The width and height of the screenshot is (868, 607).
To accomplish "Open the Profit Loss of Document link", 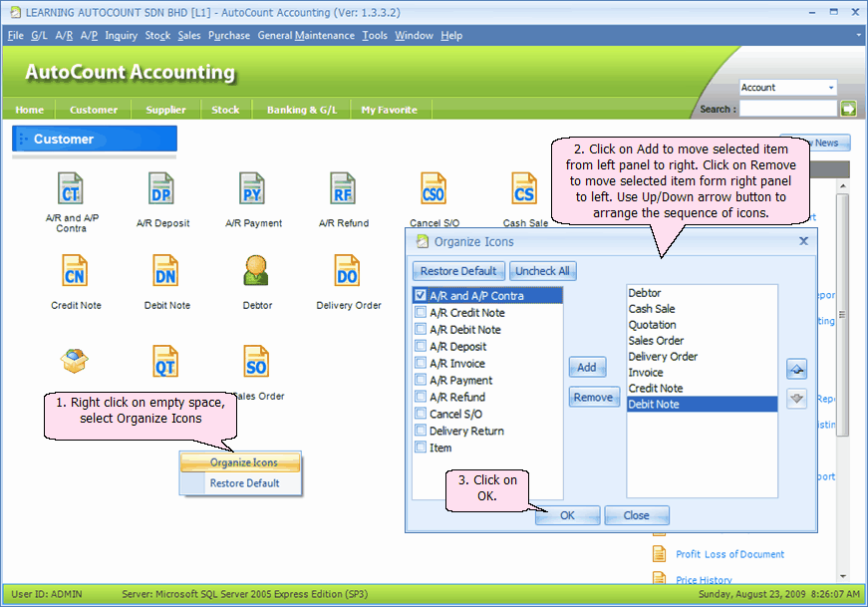I will [x=729, y=554].
